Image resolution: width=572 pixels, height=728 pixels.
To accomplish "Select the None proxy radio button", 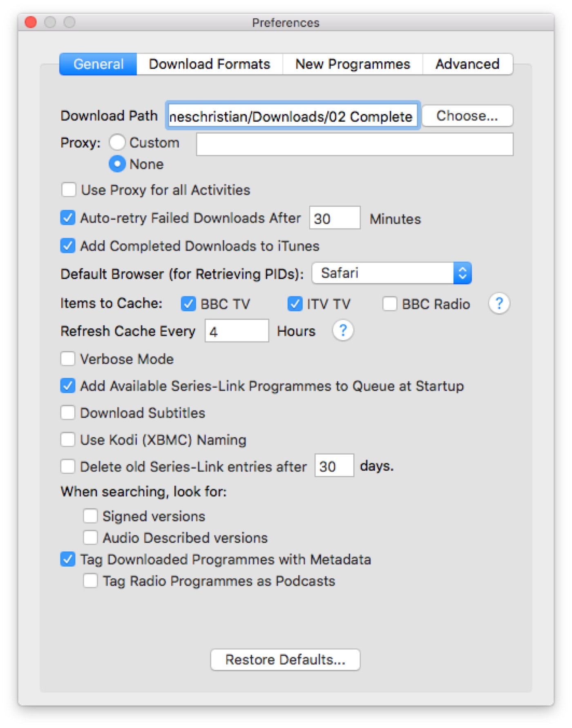I will [117, 164].
